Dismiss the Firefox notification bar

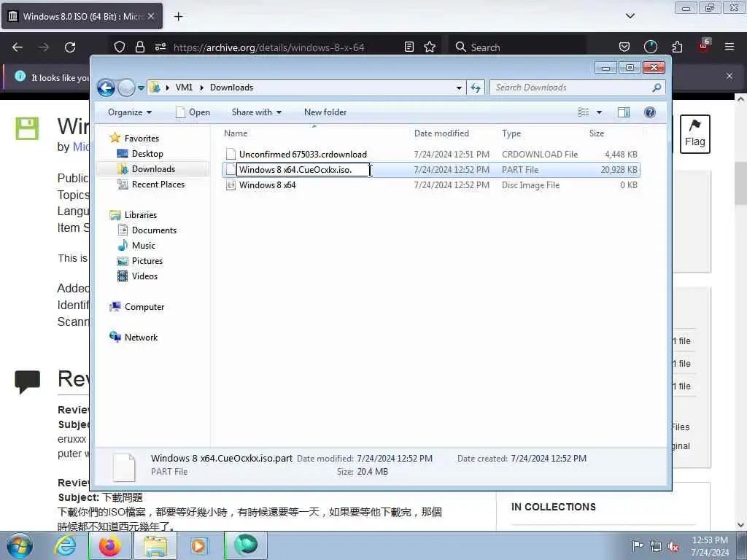pyautogui.click(x=729, y=76)
